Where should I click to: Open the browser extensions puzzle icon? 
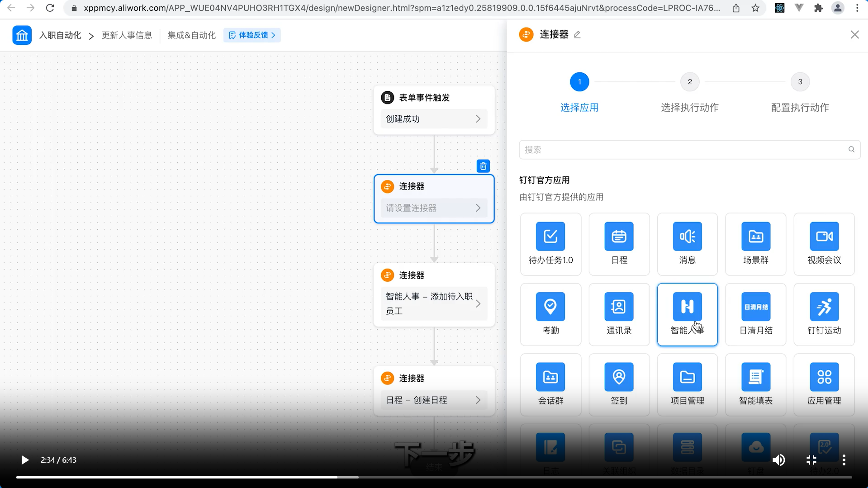(818, 8)
